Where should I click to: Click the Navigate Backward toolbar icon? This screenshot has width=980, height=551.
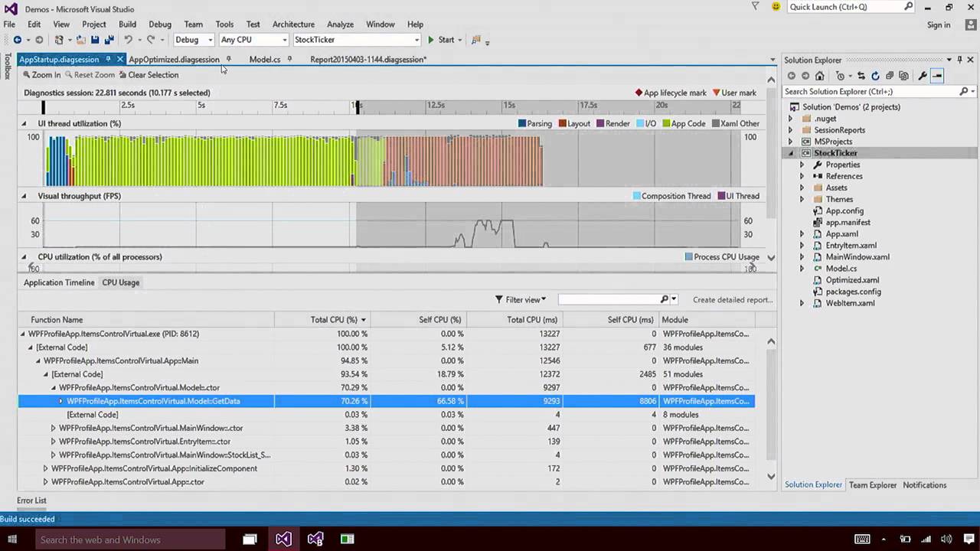(17, 40)
